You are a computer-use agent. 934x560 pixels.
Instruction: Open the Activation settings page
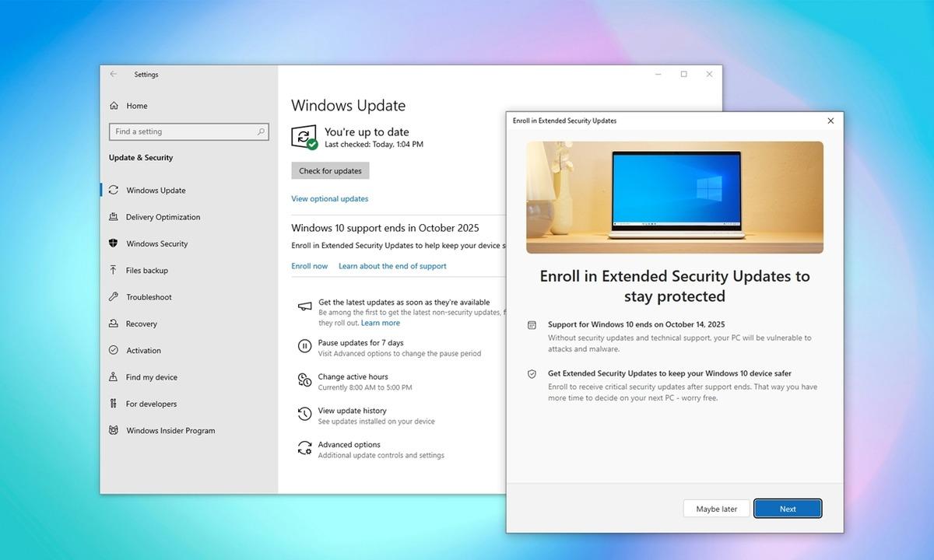coord(143,351)
